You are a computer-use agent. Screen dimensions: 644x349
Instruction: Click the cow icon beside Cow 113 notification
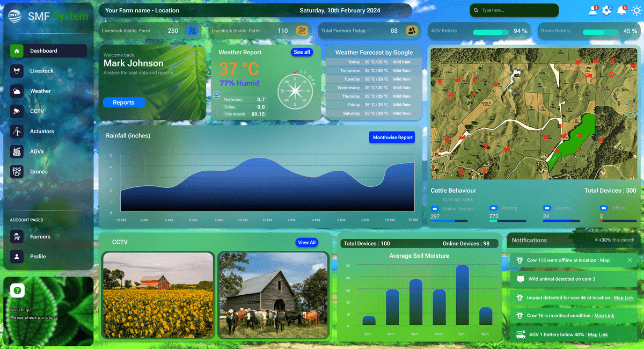(519, 260)
